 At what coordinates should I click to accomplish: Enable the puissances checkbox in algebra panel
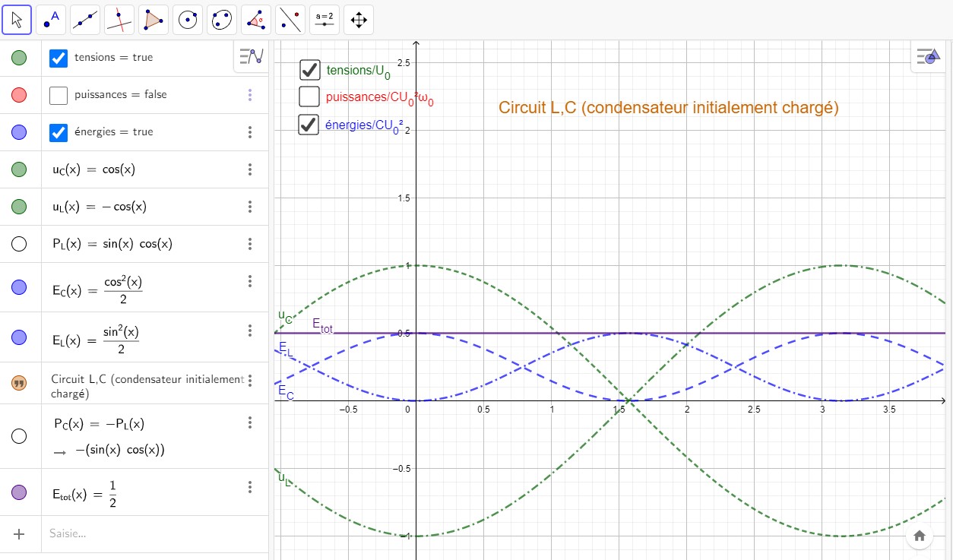[x=59, y=95]
